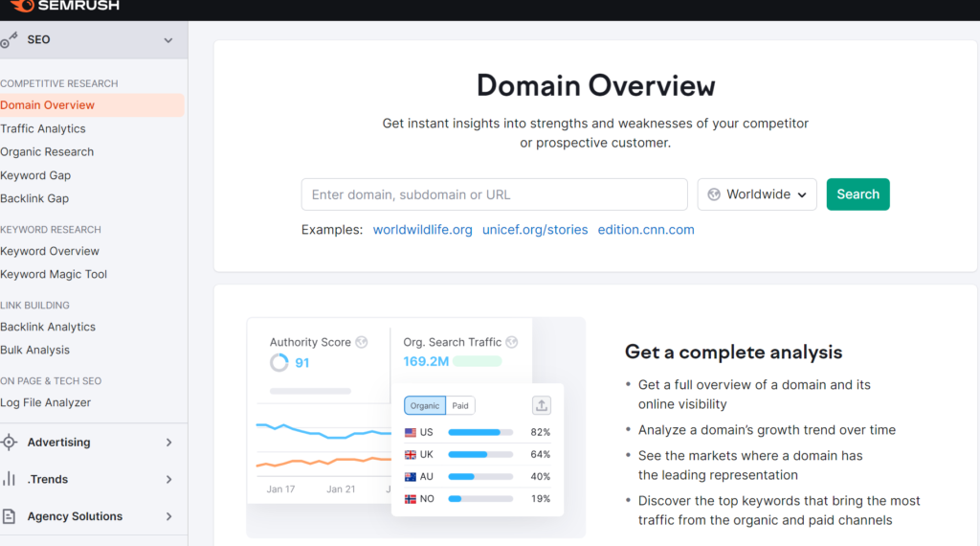Expand the Agency Solutions section
Image resolution: width=980 pixels, height=546 pixels.
(168, 516)
